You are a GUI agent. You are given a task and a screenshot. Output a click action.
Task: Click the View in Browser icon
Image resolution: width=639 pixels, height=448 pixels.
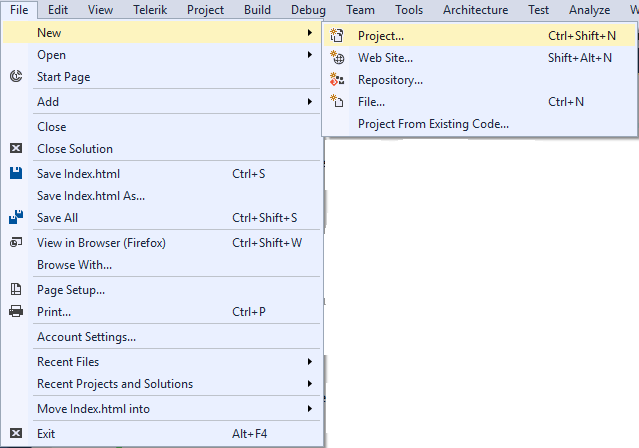point(16,243)
